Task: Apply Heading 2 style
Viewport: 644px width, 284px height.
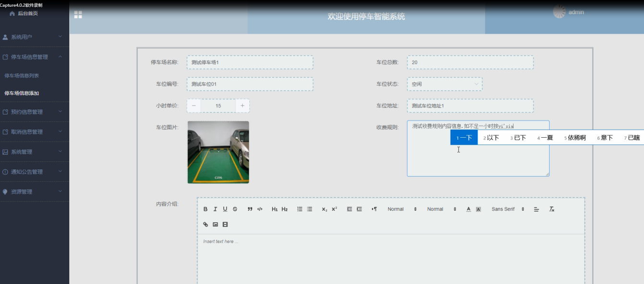Action: (x=285, y=209)
